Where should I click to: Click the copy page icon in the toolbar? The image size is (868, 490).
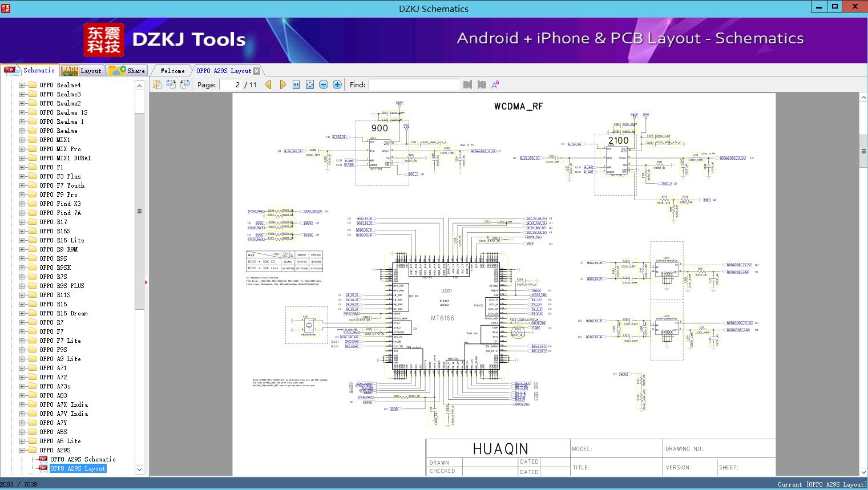coord(158,84)
